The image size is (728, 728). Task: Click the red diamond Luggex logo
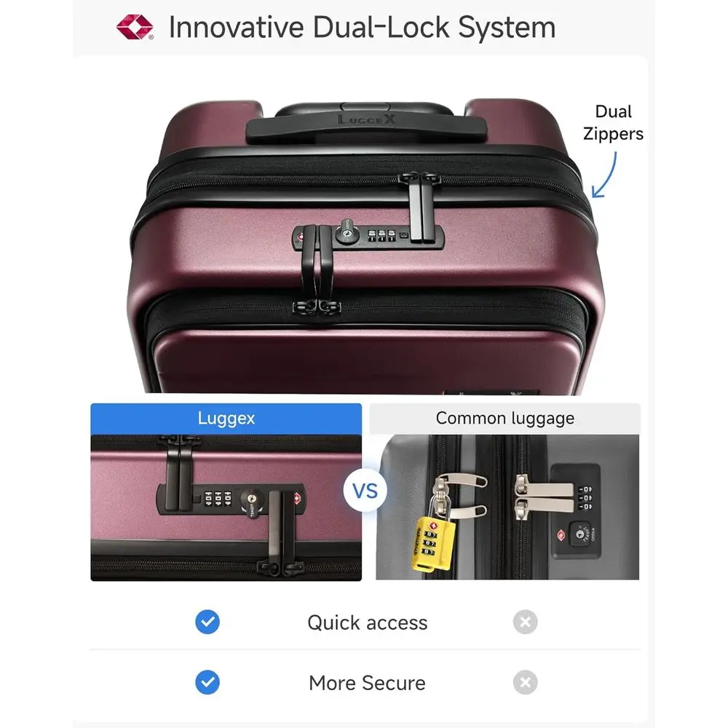pyautogui.click(x=135, y=27)
